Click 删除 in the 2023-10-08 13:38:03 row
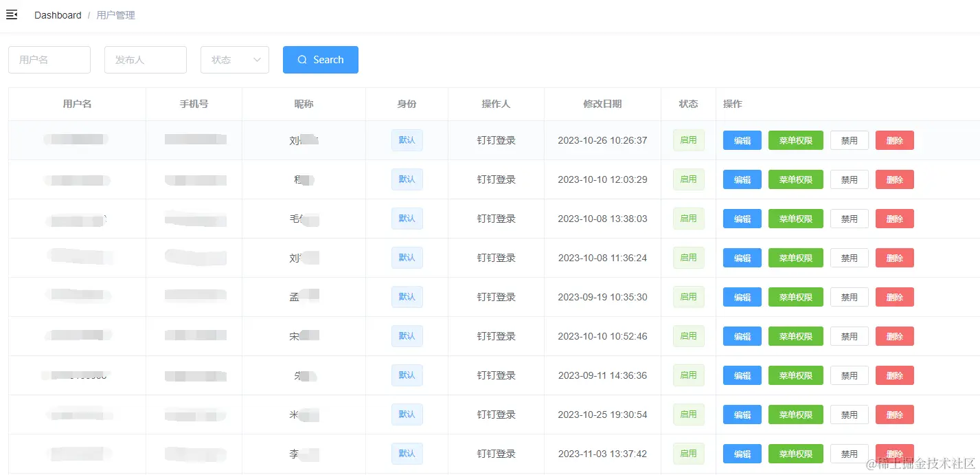Screen dimensions: 980x475 pyautogui.click(x=895, y=219)
